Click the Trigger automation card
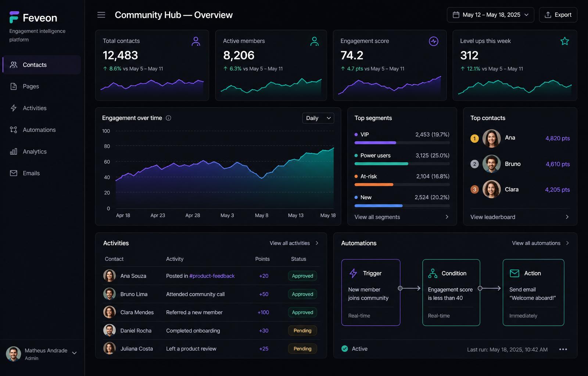The height and width of the screenshot is (376, 588). click(371, 292)
